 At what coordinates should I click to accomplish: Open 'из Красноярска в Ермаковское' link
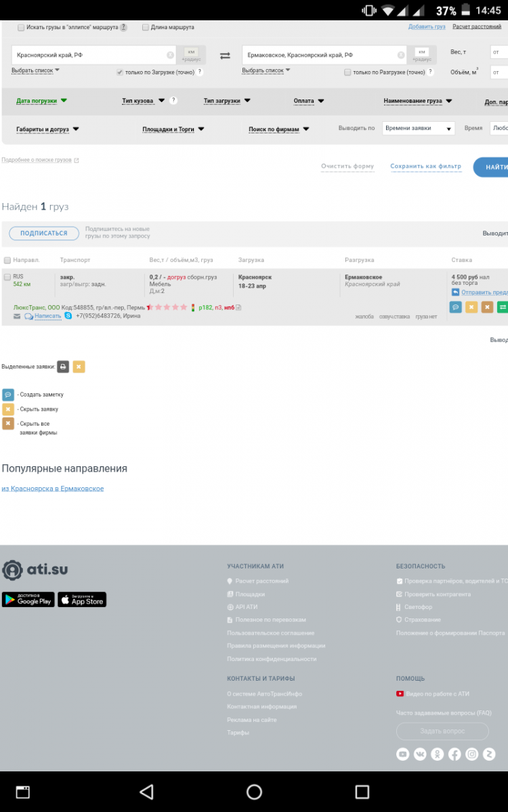tap(53, 489)
